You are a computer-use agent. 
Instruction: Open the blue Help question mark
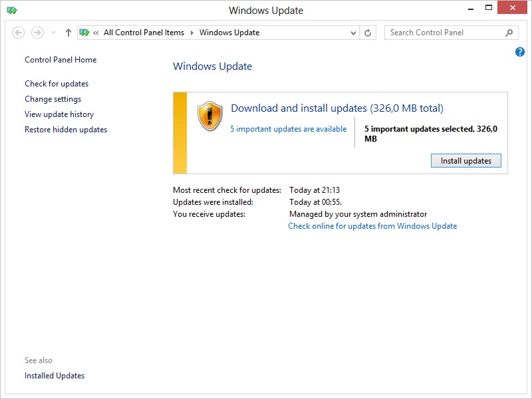(x=519, y=52)
